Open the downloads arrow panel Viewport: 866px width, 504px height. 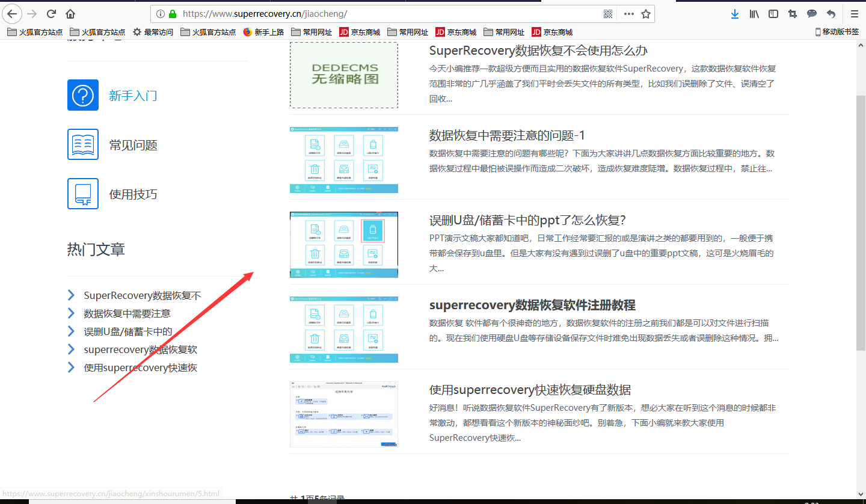coord(734,13)
